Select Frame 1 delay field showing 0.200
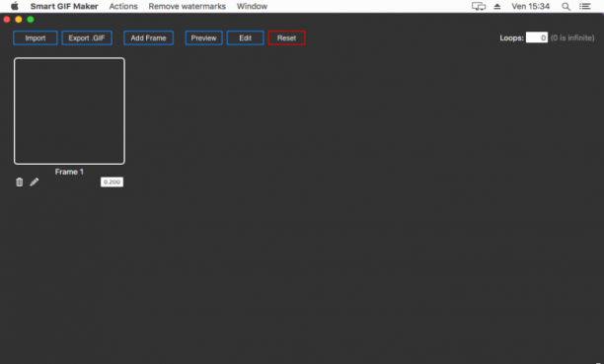This screenshot has height=364, width=604. (x=112, y=182)
